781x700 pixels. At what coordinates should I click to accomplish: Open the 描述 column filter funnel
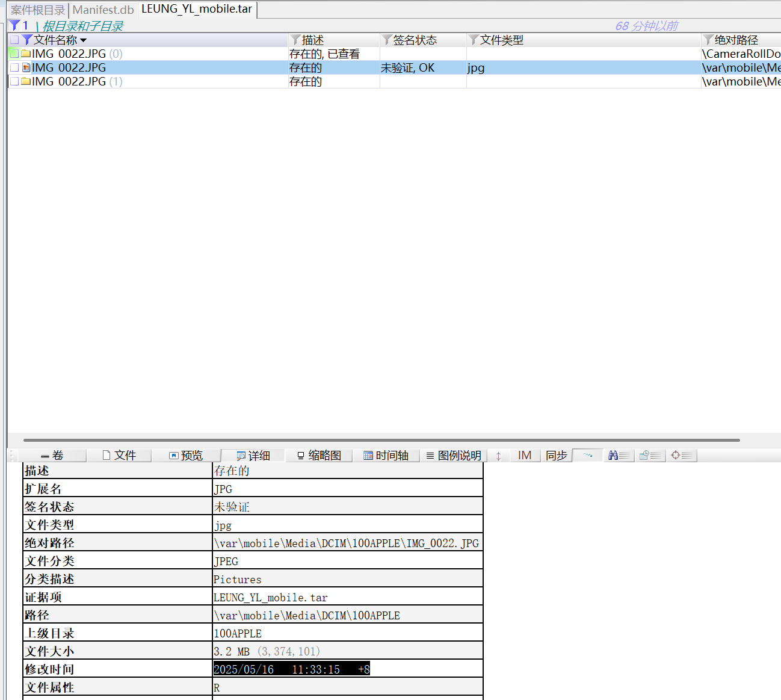294,40
